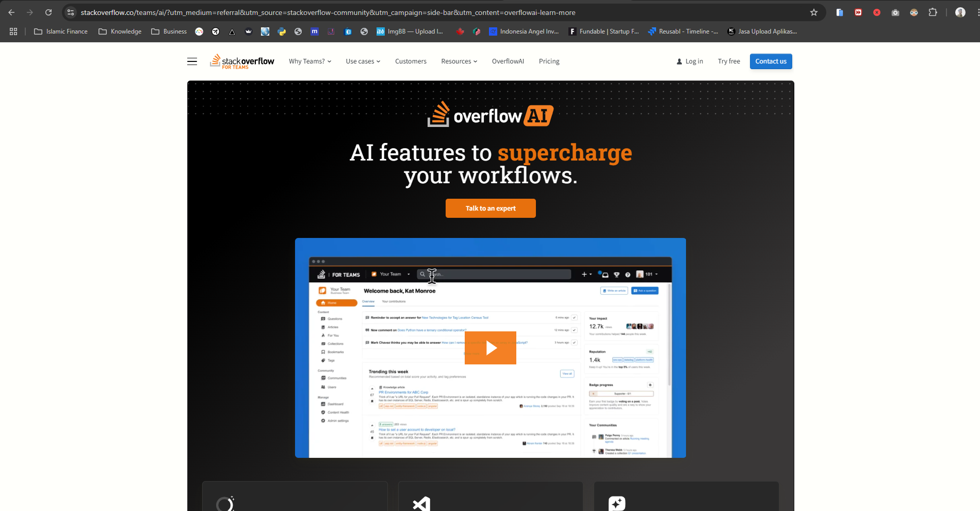Click the Log in link
The width and height of the screenshot is (980, 511).
pos(690,61)
